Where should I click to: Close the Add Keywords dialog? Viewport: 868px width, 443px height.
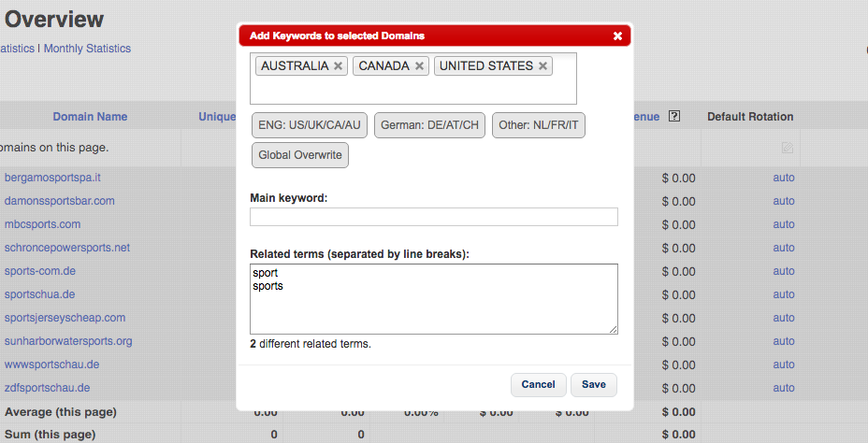coord(617,36)
